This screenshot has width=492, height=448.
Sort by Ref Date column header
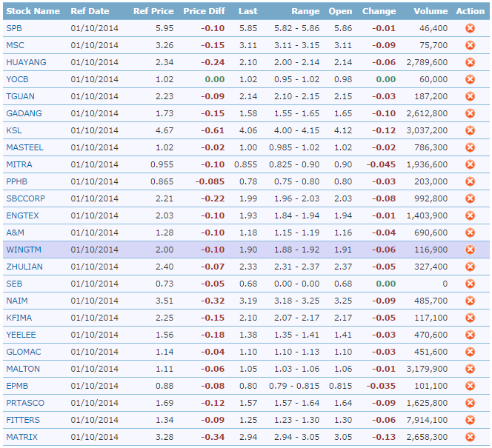click(90, 11)
